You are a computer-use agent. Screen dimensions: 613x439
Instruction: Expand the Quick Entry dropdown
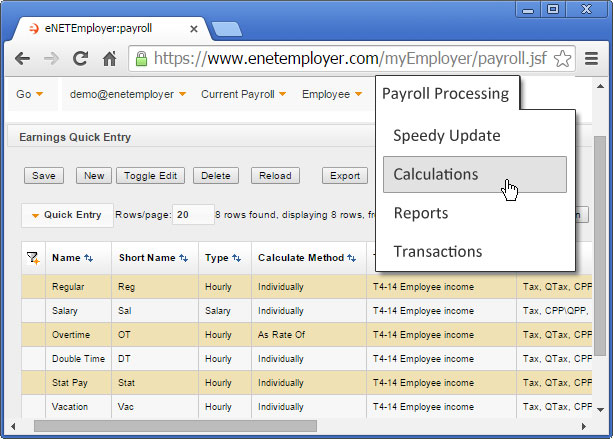click(67, 215)
